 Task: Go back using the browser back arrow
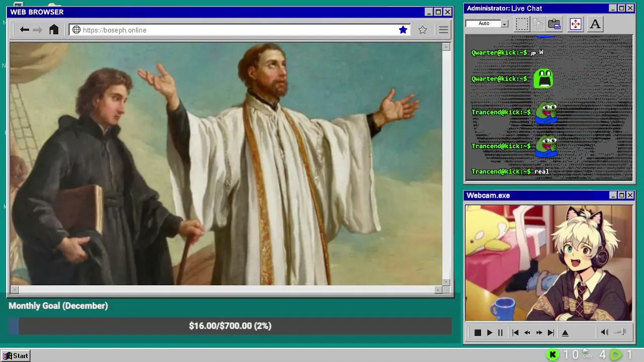24,30
